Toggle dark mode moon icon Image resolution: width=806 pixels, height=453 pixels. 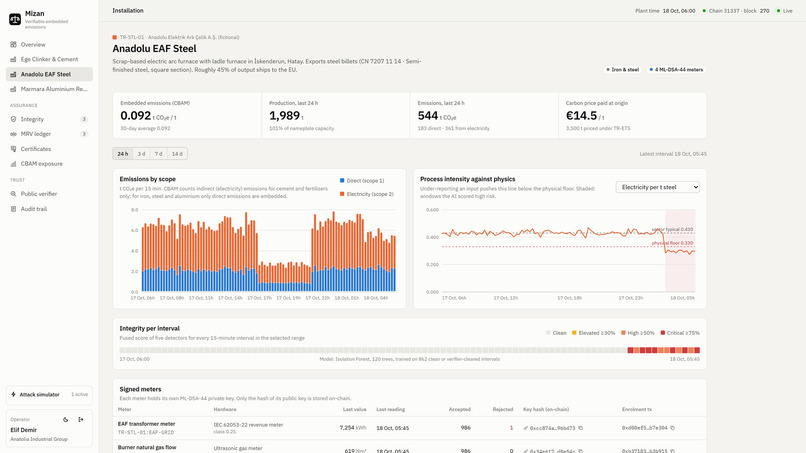pos(66,420)
